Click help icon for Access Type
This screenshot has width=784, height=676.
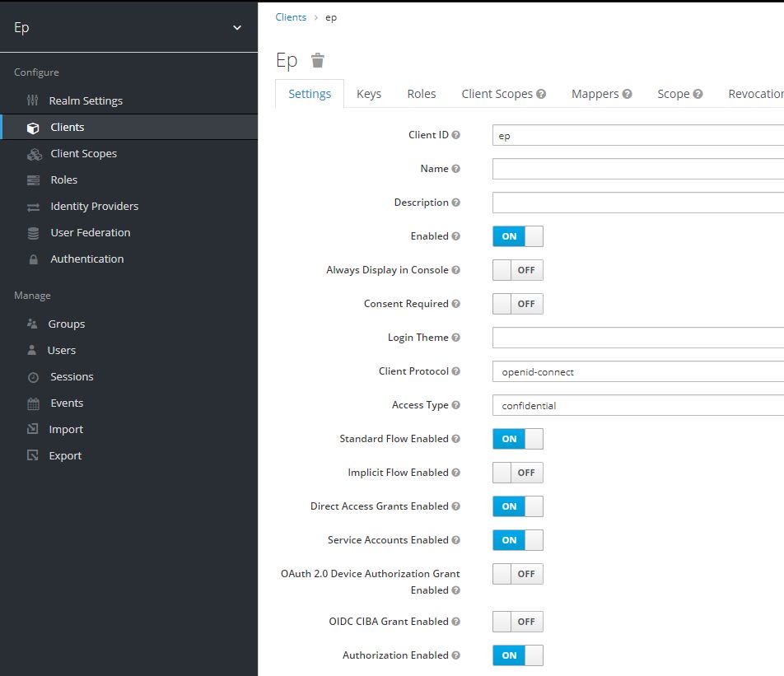455,405
